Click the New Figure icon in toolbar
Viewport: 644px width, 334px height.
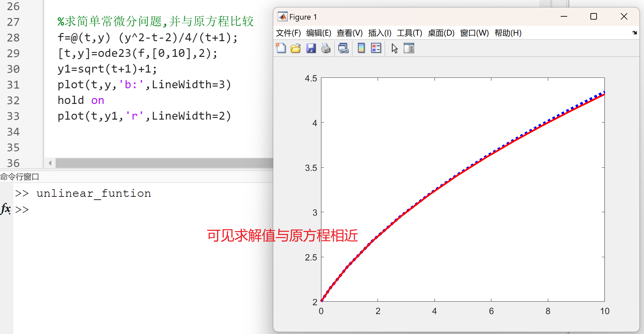(281, 48)
